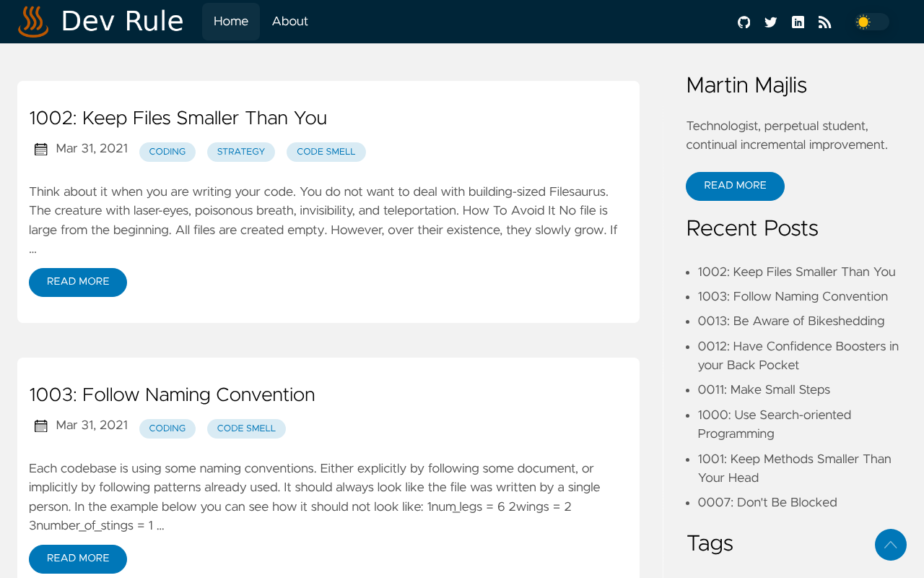924x578 pixels.
Task: Toggle the dark/light theme switch
Action: click(871, 22)
